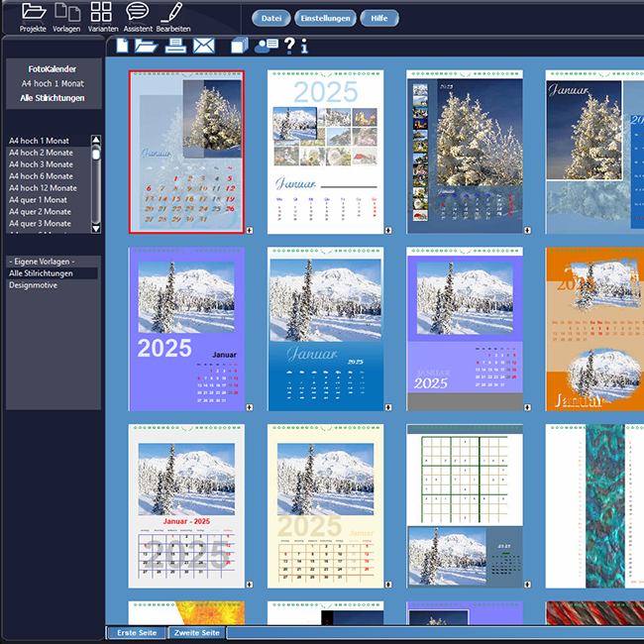
Task: Open the Datei menu
Action: click(270, 18)
